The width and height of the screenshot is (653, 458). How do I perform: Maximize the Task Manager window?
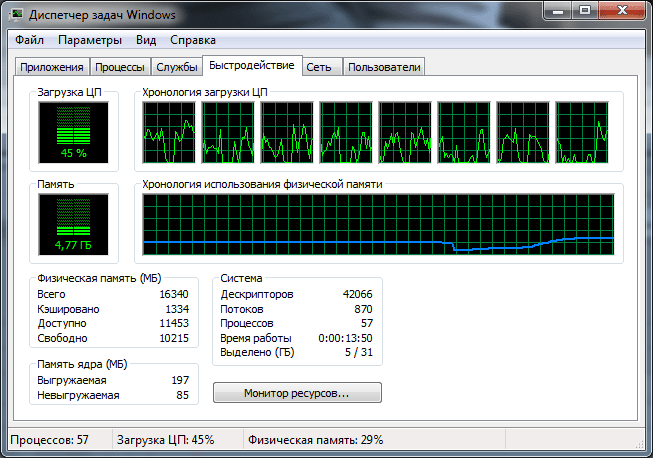point(585,10)
